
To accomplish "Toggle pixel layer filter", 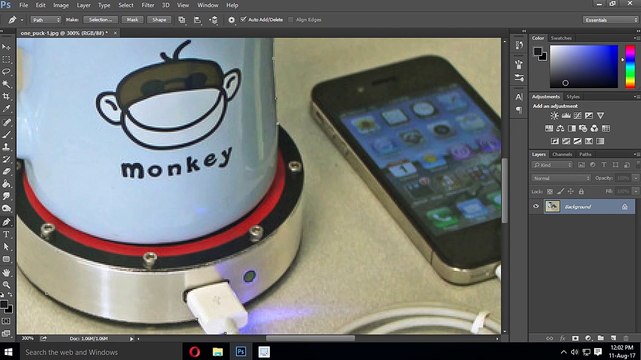I will pyautogui.click(x=581, y=165).
